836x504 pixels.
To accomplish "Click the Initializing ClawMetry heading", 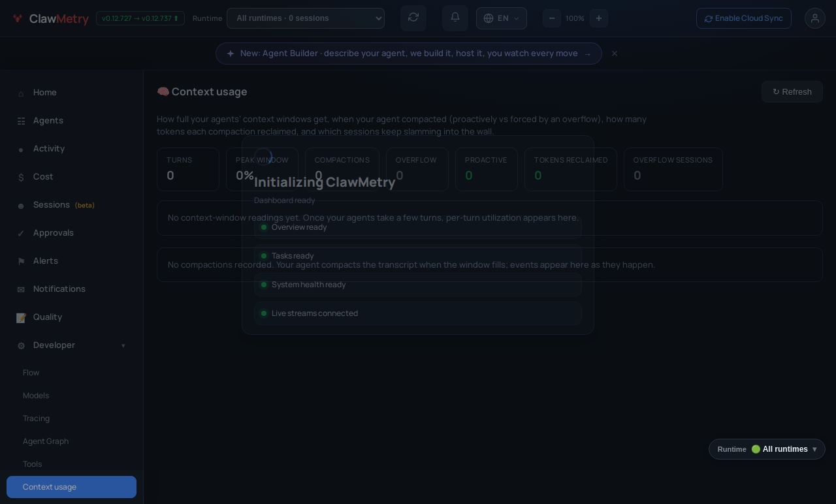I will tap(325, 182).
